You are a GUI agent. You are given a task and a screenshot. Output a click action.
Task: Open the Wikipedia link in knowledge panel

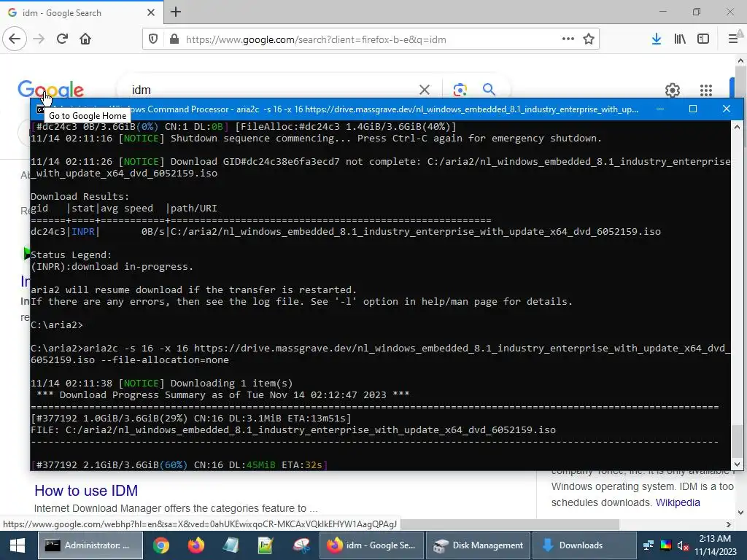(678, 502)
